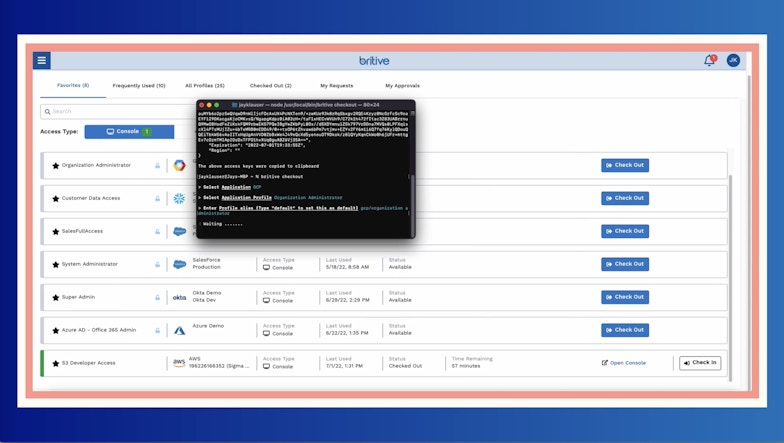Click 'S3 Developer Access' profile name
This screenshot has height=443, width=784.
[88, 363]
